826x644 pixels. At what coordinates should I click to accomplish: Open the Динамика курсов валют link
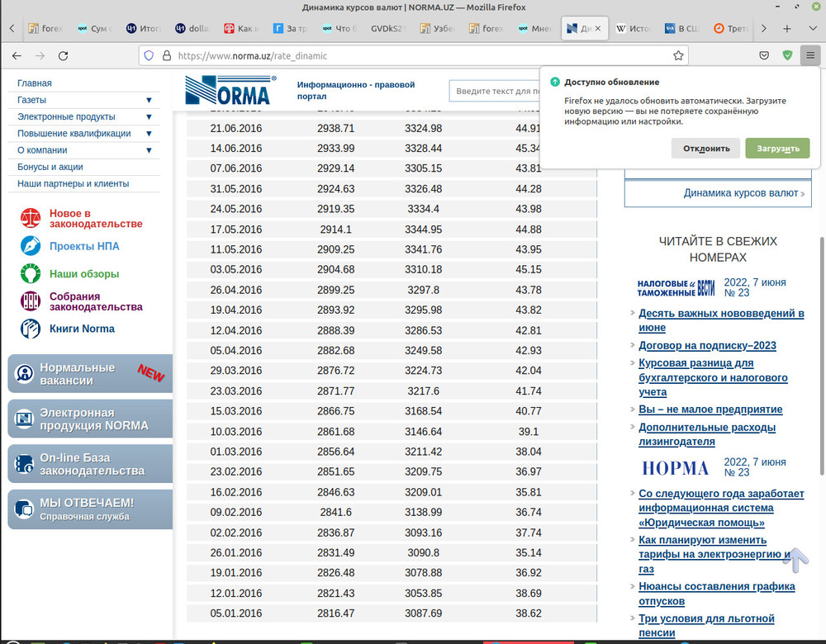tap(740, 193)
